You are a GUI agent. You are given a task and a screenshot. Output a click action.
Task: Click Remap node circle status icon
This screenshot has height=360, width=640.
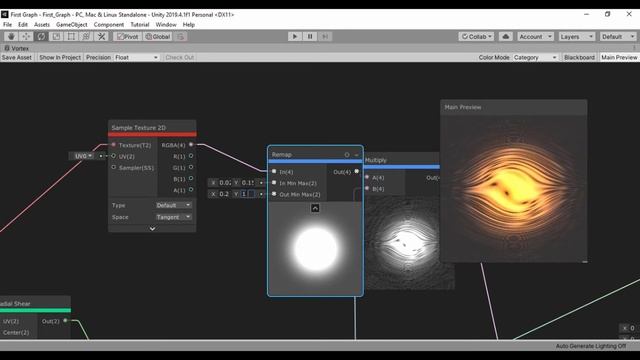347,155
